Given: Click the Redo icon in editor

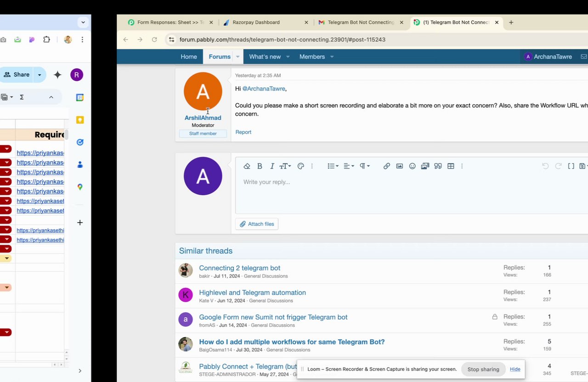Looking at the screenshot, I should point(558,166).
